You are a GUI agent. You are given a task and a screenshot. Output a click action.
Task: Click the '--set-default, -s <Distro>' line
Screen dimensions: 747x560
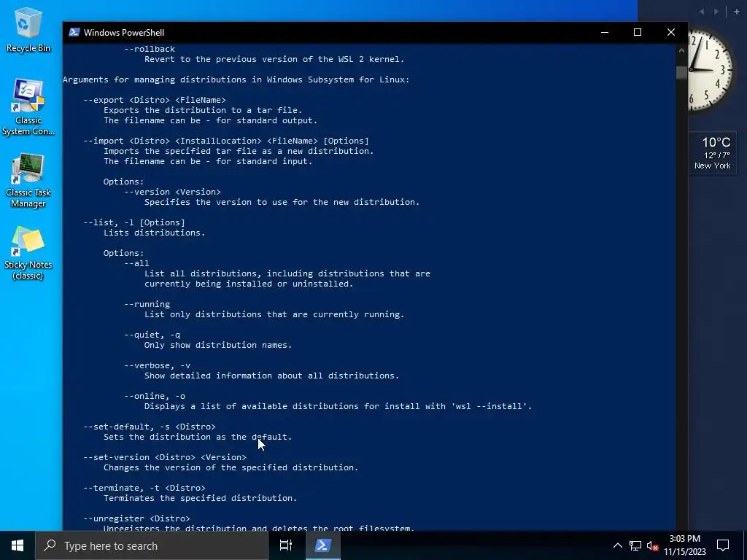tap(150, 427)
